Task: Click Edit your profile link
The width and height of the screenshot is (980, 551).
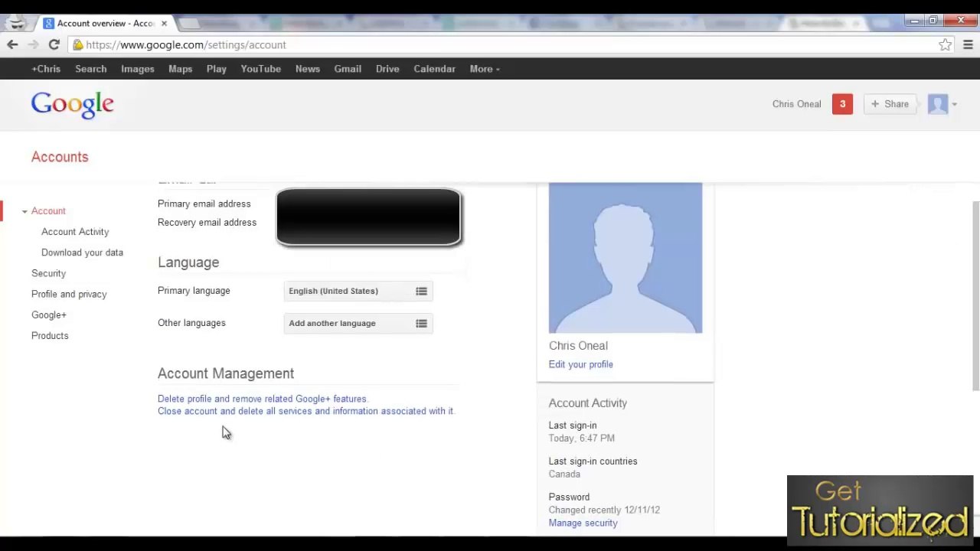Action: click(x=581, y=364)
